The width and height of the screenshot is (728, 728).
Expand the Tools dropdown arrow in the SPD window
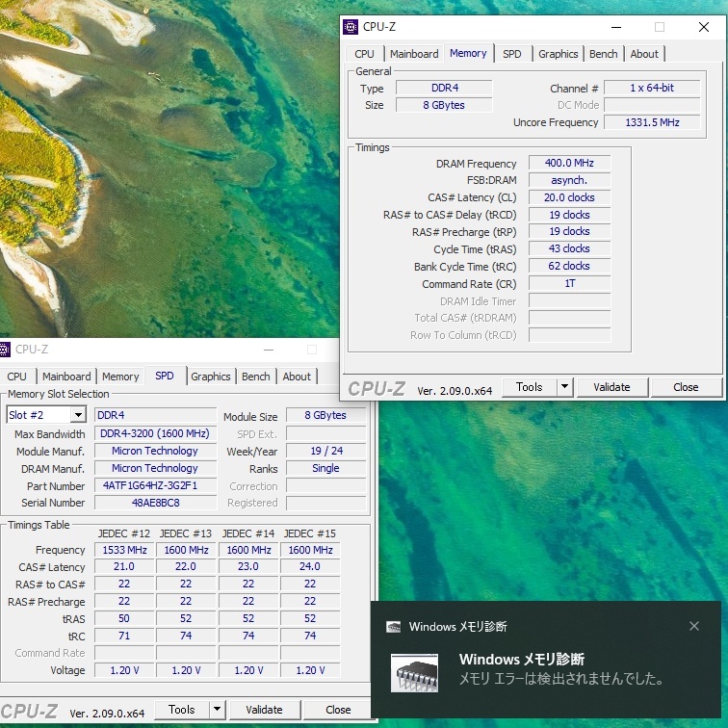click(217, 710)
